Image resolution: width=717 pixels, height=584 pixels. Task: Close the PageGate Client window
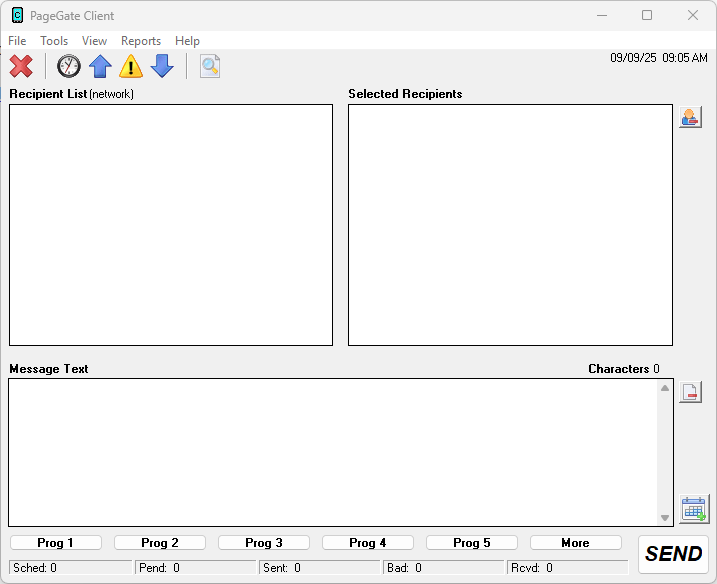(693, 15)
